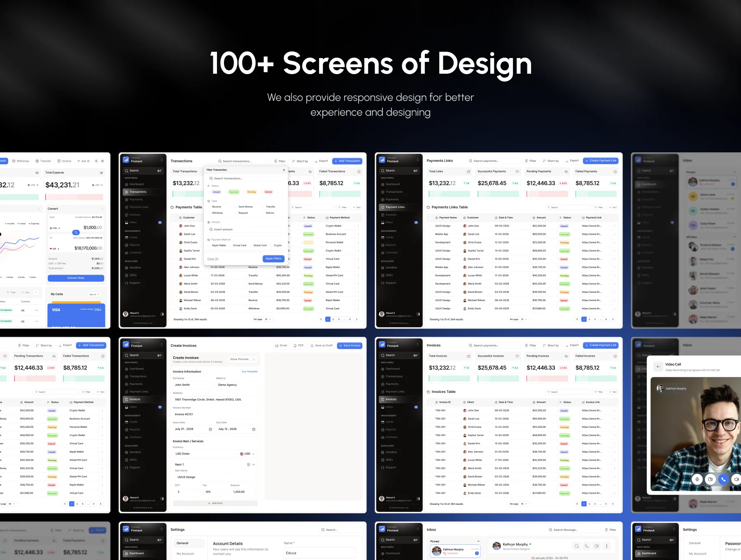
Task: Open IDR currency dropdown in Convert panel
Action: tap(55, 249)
